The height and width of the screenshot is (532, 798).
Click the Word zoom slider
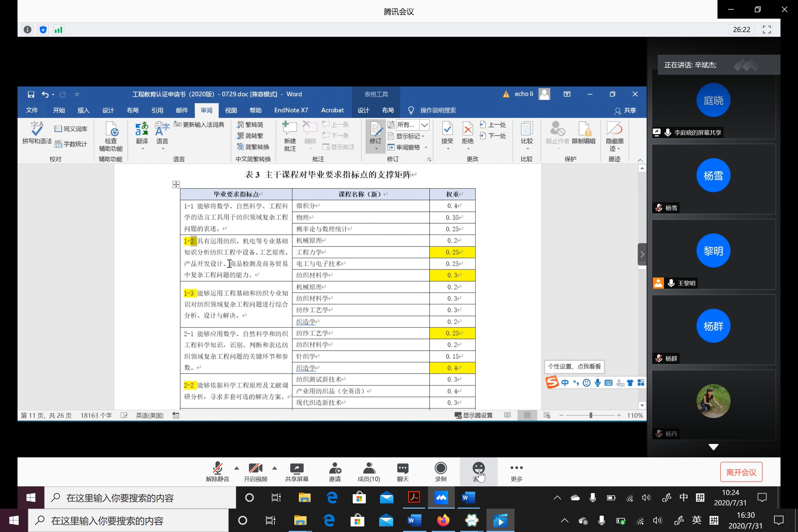tap(591, 415)
